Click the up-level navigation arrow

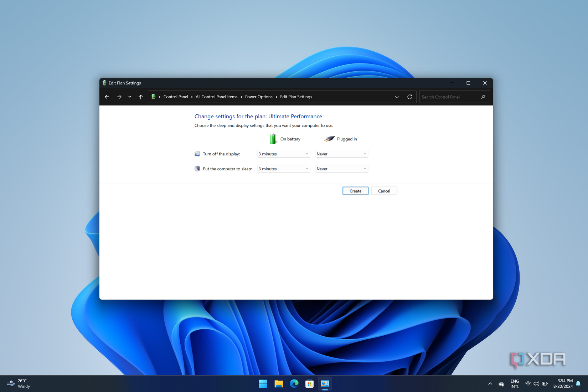click(140, 97)
